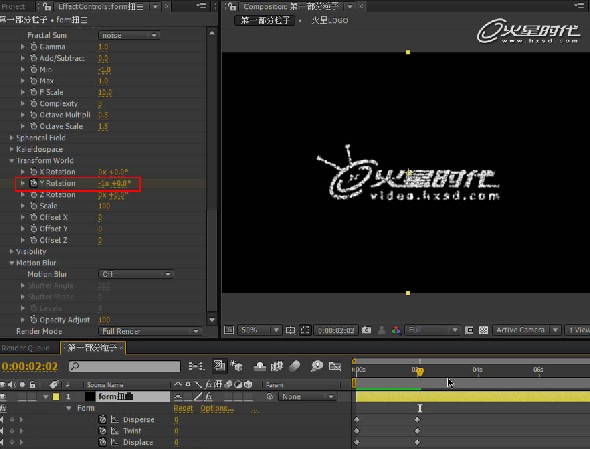Switch to the Render Queue tab
The image size is (590, 449).
(x=26, y=348)
